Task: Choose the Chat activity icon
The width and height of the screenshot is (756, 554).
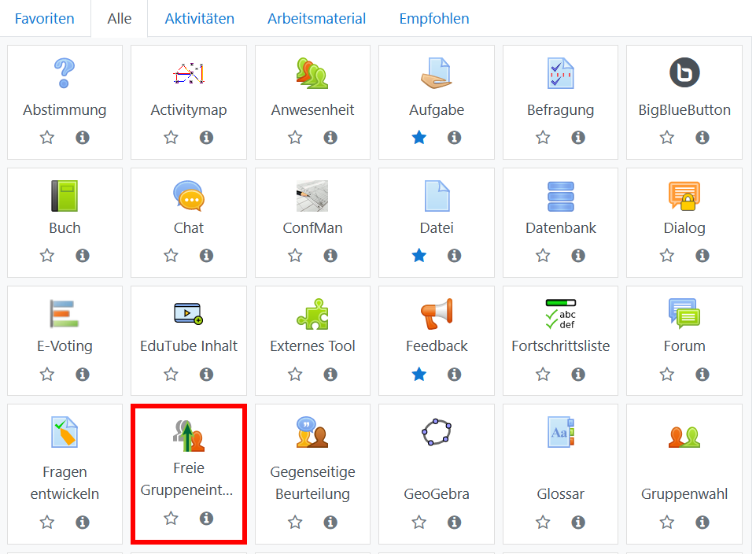Action: pos(188,196)
